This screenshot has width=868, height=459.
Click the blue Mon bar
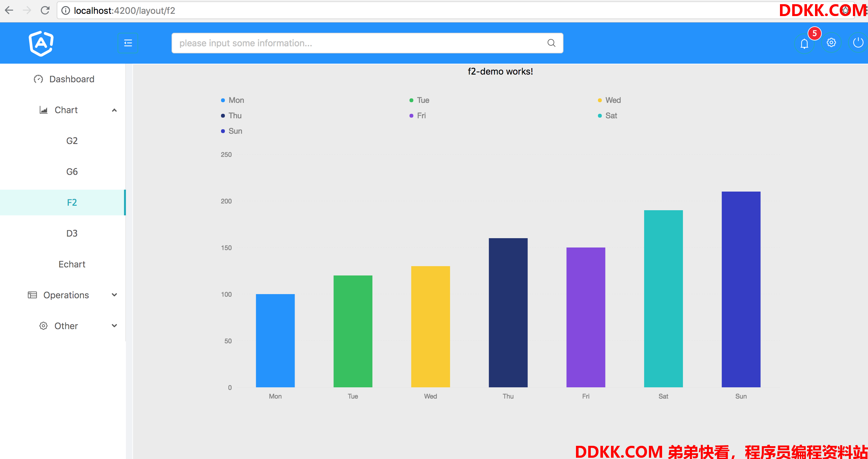tap(275, 341)
